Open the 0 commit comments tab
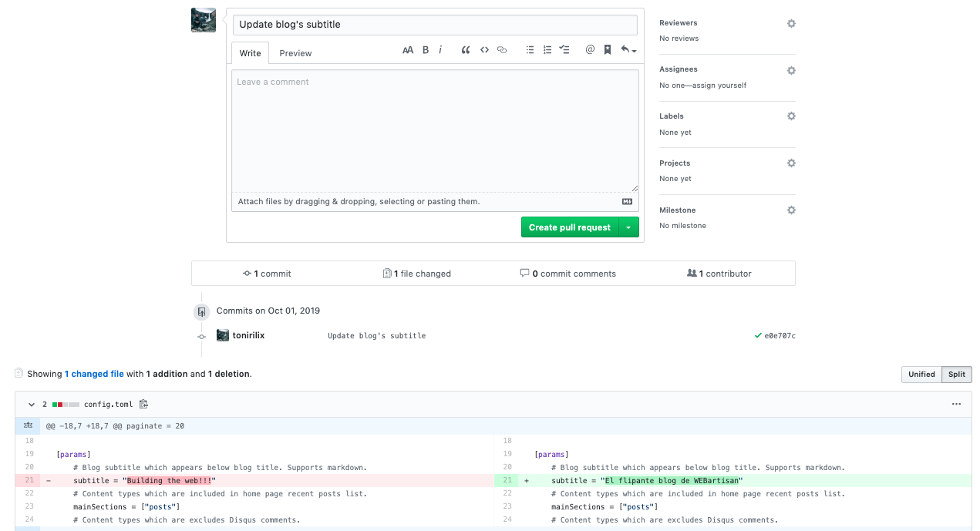This screenshot has height=531, width=980. pyautogui.click(x=568, y=274)
